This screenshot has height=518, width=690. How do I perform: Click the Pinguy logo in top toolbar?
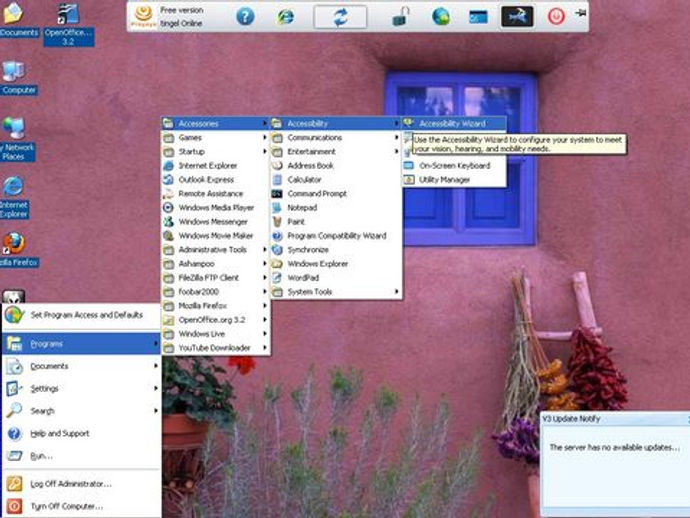(x=143, y=17)
